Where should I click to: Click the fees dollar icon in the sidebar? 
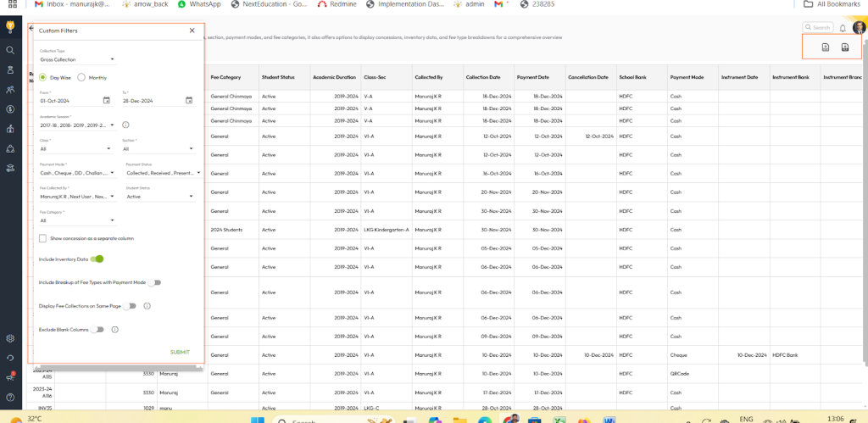coord(10,109)
